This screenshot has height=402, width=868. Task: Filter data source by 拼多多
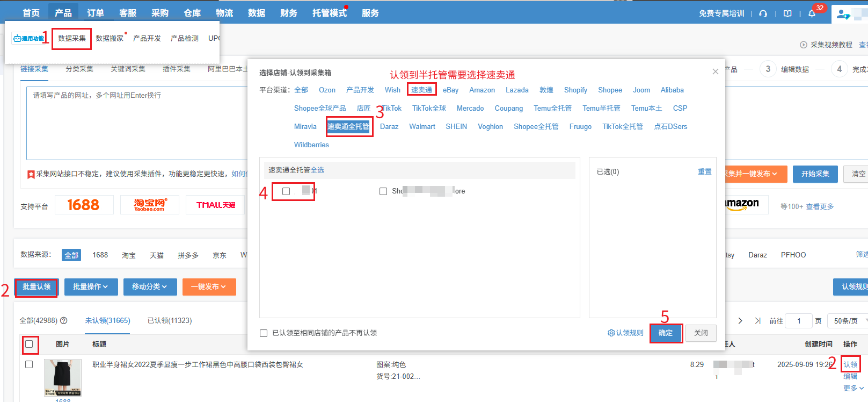(x=188, y=255)
